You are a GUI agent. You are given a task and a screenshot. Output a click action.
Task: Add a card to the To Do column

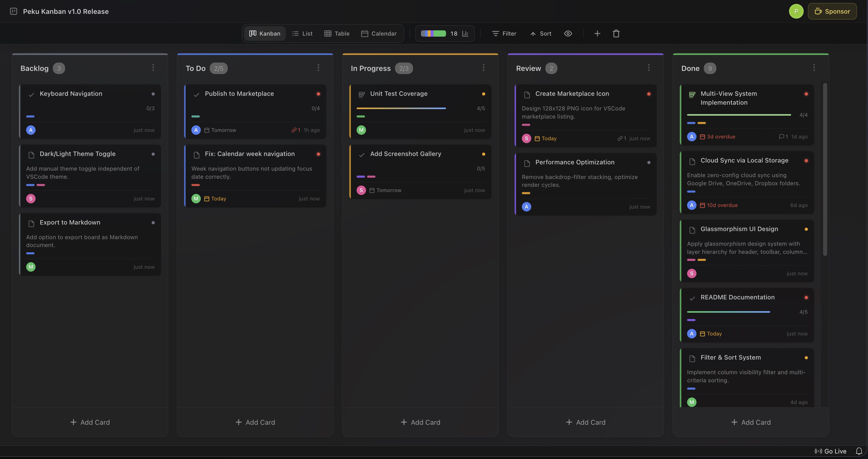pyautogui.click(x=255, y=422)
